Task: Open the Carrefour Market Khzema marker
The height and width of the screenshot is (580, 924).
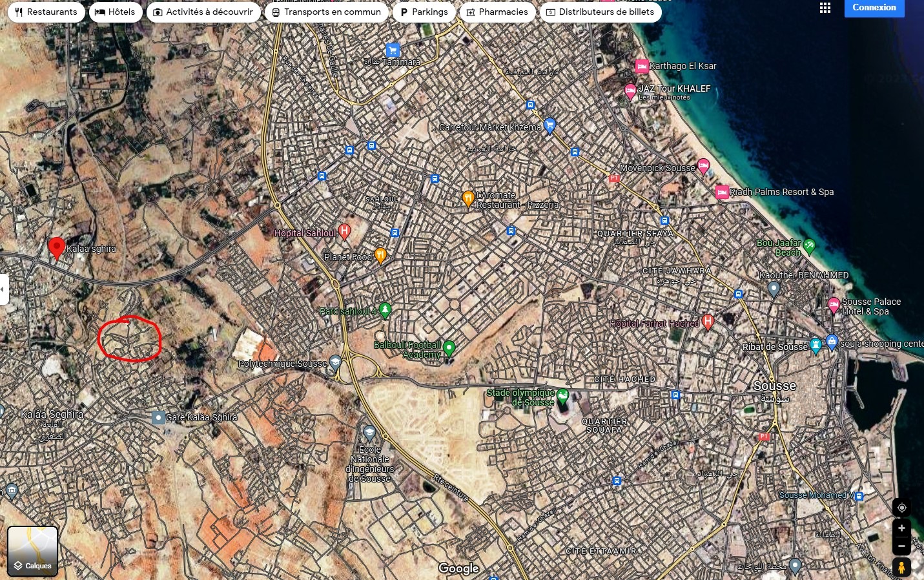Action: tap(549, 125)
